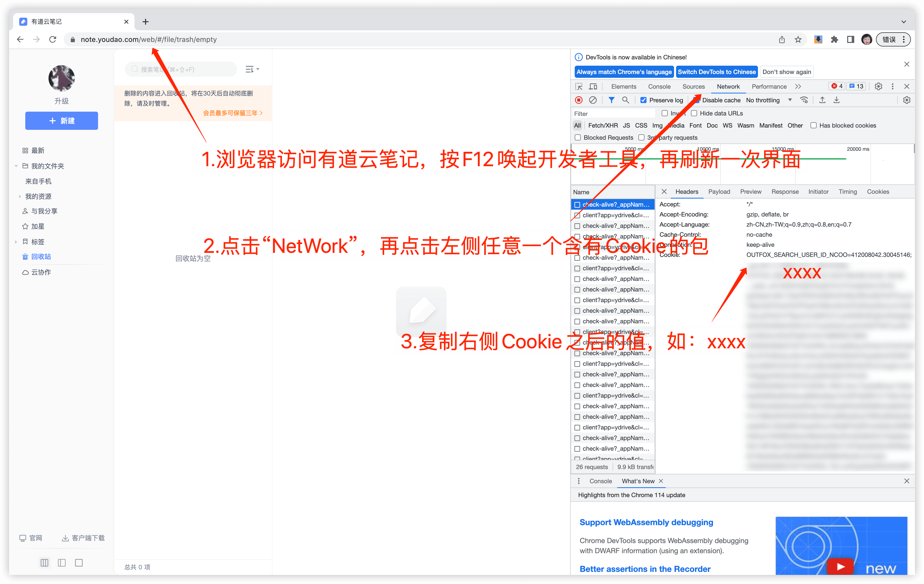Toggle the Invert filter checkbox
Image resolution: width=924 pixels, height=584 pixels.
click(x=665, y=113)
